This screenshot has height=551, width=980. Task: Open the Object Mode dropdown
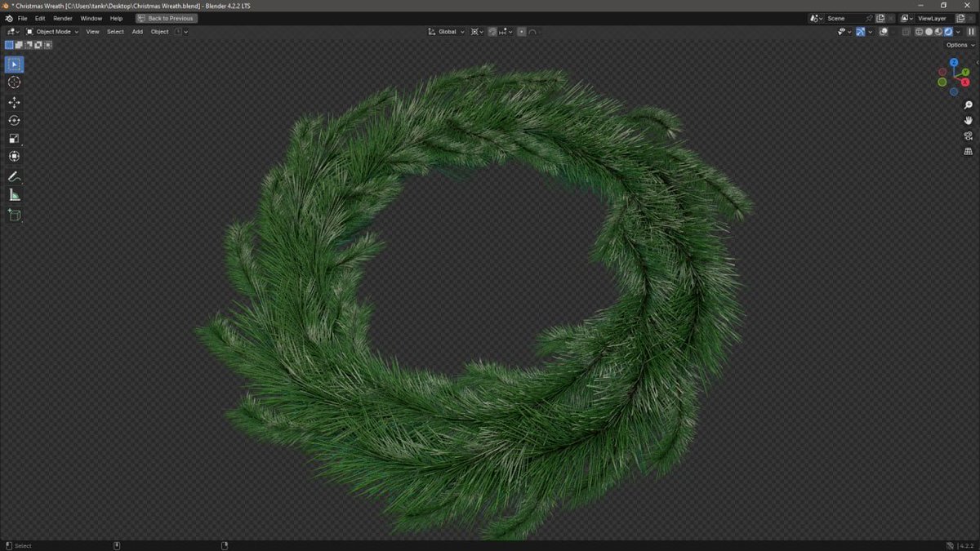[x=53, y=31]
